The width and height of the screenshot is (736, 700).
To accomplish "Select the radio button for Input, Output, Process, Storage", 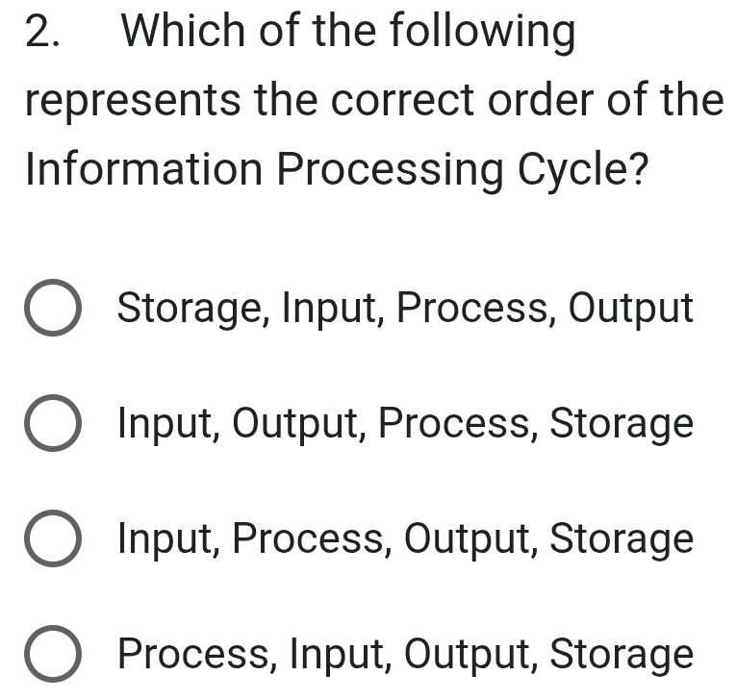I will 52,424.
